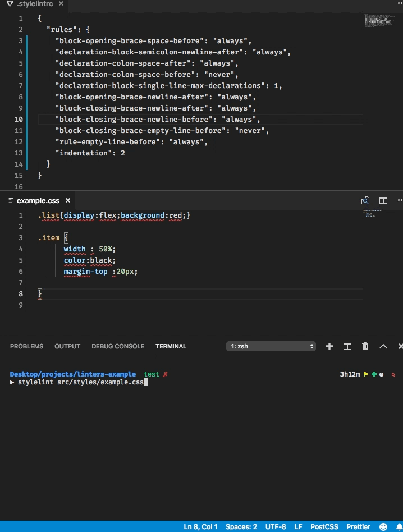Close the .stylelintrc tab
This screenshot has height=532, width=403.
tap(61, 3)
